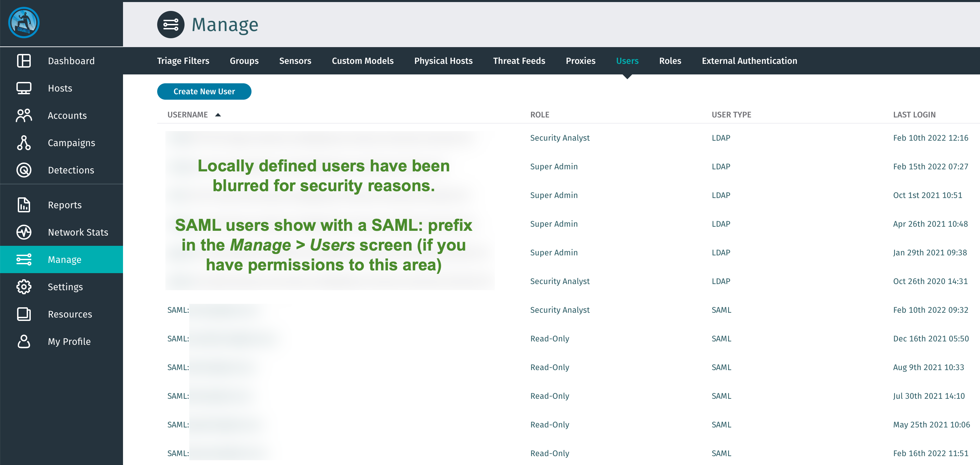This screenshot has width=980, height=465.
Task: Select the Super Admin row last logged in Oct 1st
Action: (x=554, y=195)
